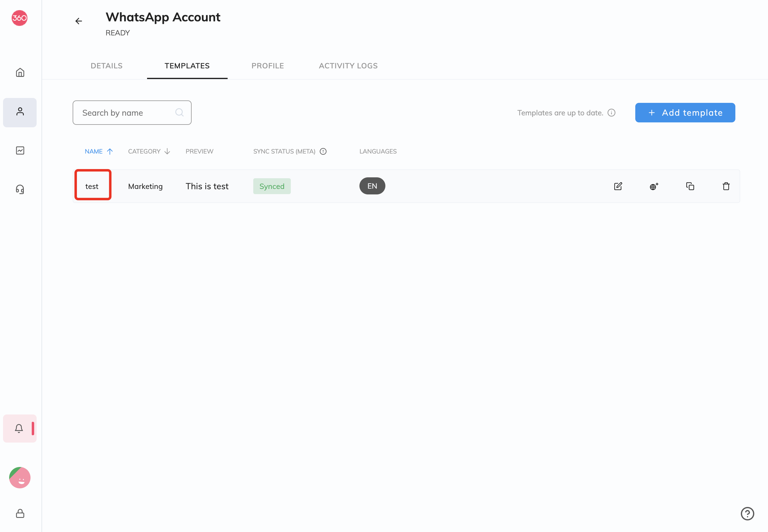Click the info icon beside 'Templates are up to date'

(x=611, y=113)
